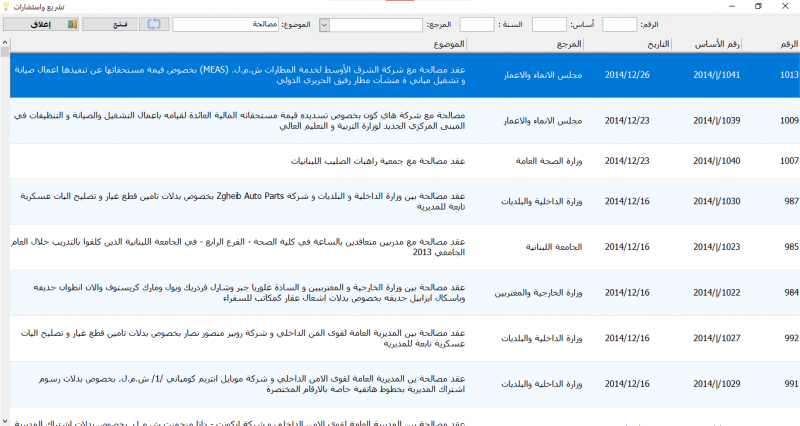
Task: Click subject mentioning شركة روبير منصور نصار
Action: tap(243, 338)
